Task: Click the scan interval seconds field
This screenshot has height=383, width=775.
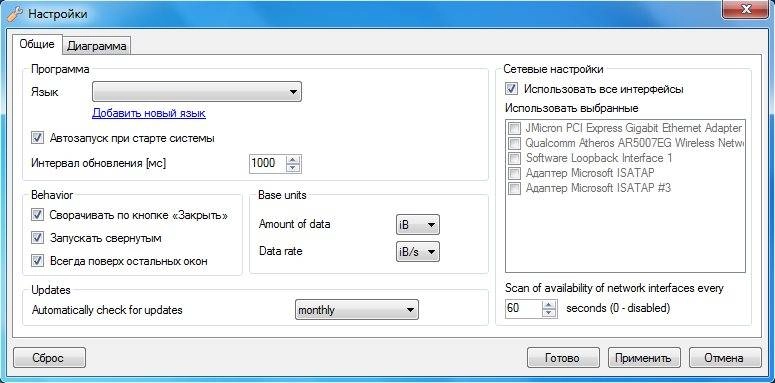Action: [523, 308]
